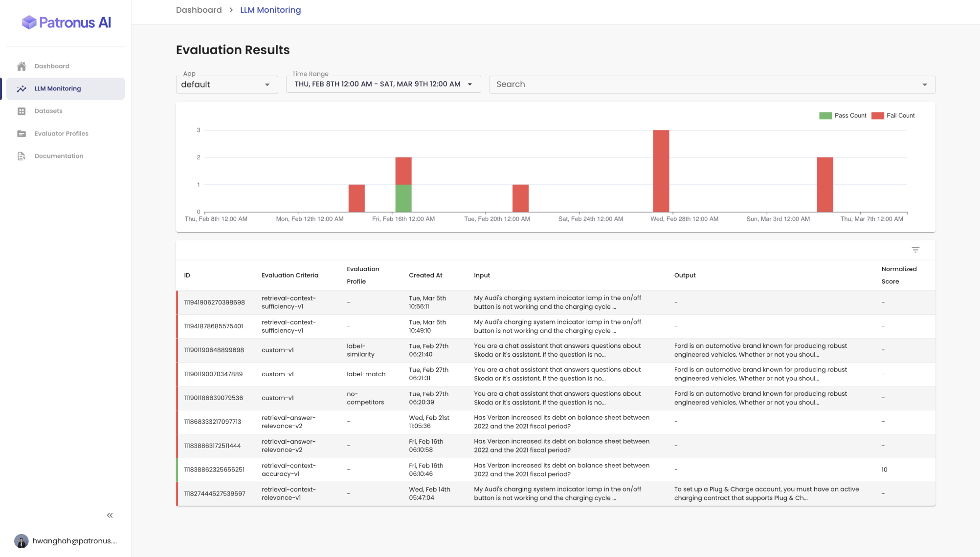Image resolution: width=980 pixels, height=557 pixels.
Task: Expand the Search field dropdown arrow
Action: (x=924, y=85)
